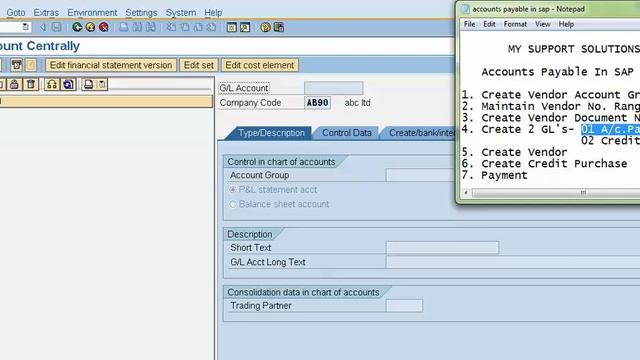Switch to the Control Data tab
Screen dimensions: 640x360
click(x=347, y=133)
